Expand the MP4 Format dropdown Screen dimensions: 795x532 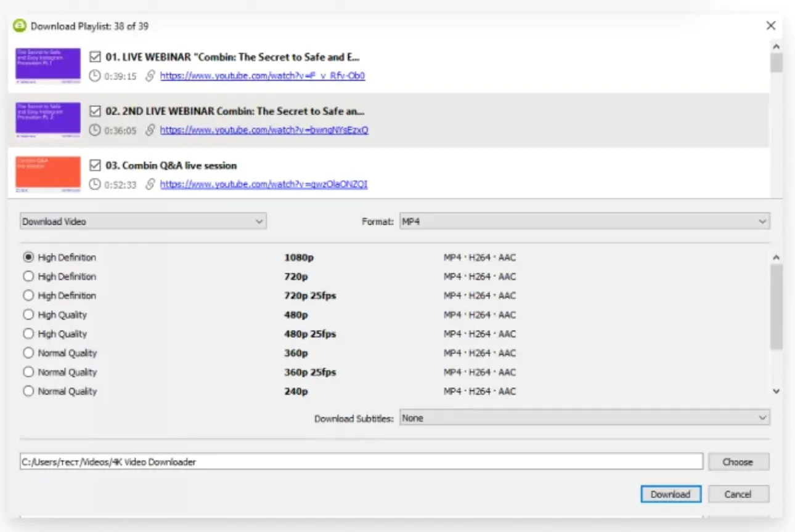click(584, 221)
